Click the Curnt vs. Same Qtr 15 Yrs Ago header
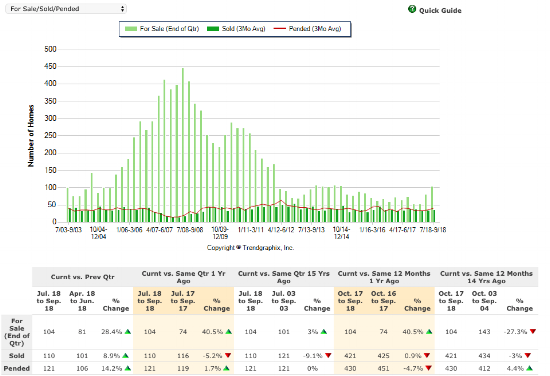The width and height of the screenshot is (550, 376). pos(284,277)
